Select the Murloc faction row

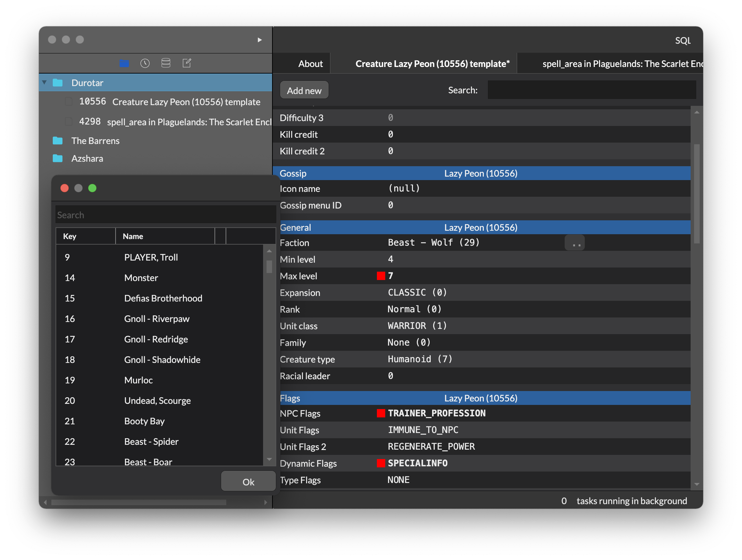(x=139, y=380)
